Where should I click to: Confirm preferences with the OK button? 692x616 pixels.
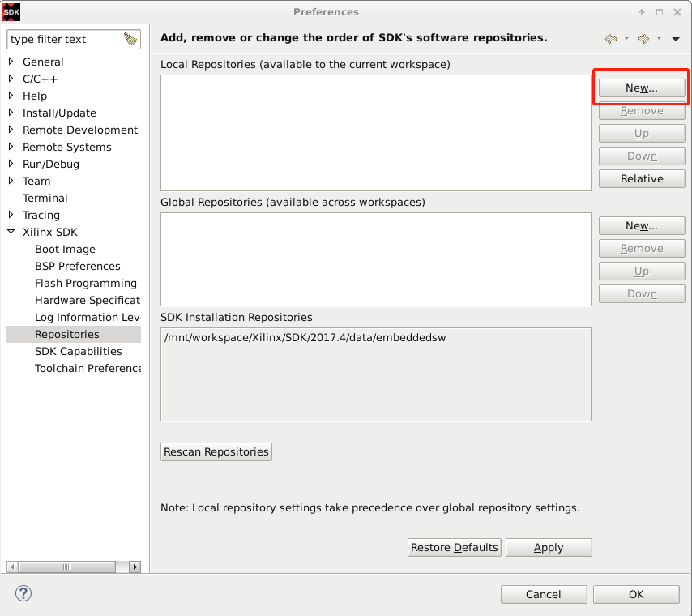(x=636, y=594)
